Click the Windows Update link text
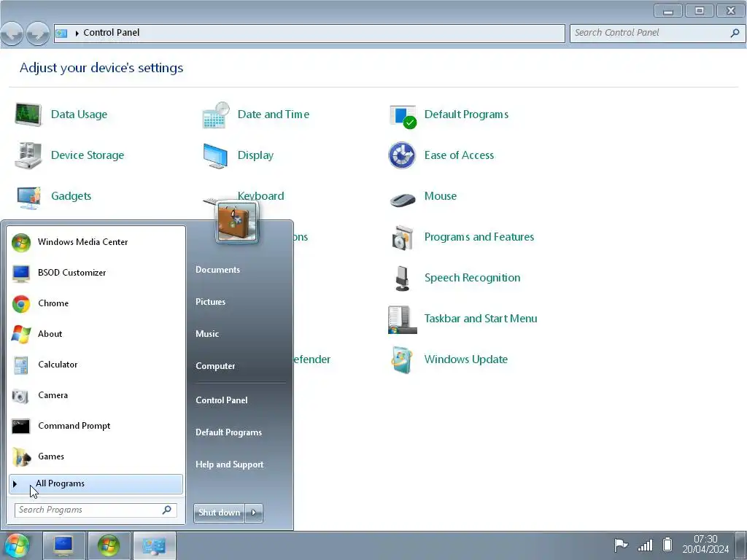Screen dimensions: 747x560 (x=466, y=359)
